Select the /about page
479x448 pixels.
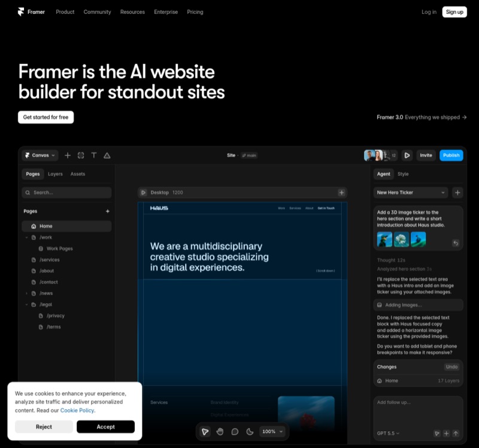click(47, 271)
